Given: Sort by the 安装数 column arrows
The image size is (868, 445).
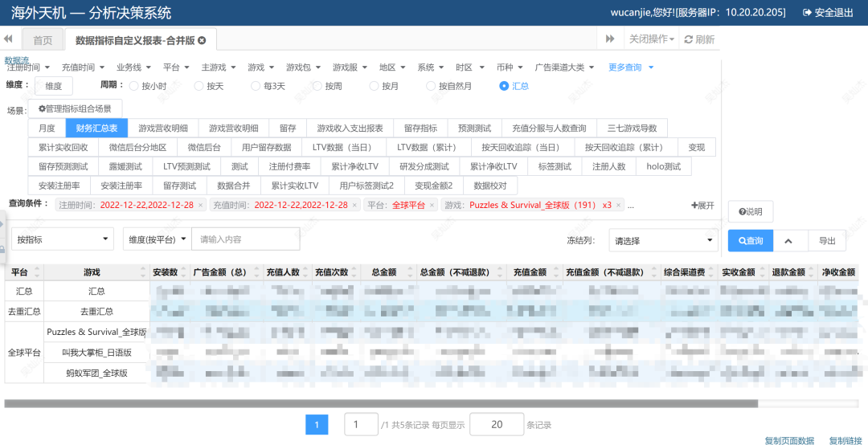Looking at the screenshot, I should point(184,272).
